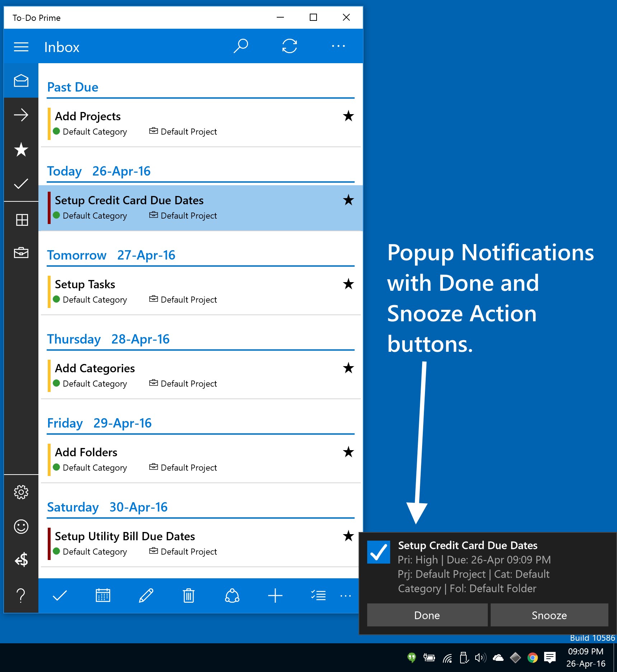617x672 pixels.
Task: Show completed tasks via the sidebar checkmark
Action: [x=21, y=184]
